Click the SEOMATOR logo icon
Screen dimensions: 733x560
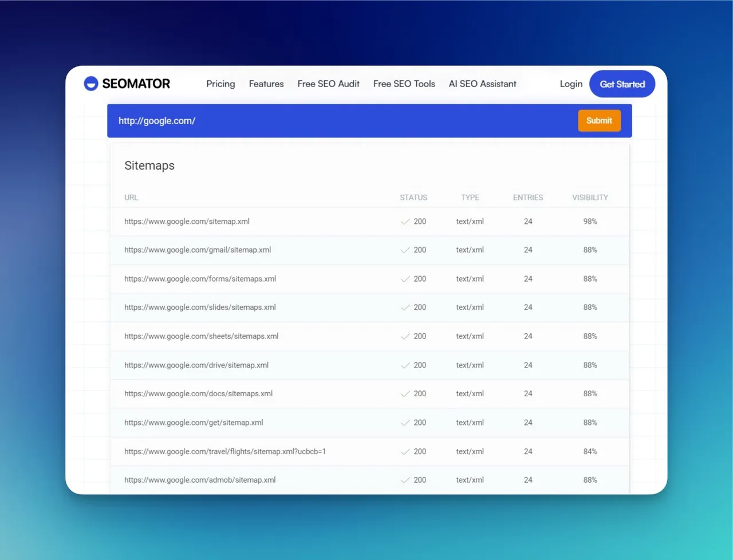coord(91,84)
